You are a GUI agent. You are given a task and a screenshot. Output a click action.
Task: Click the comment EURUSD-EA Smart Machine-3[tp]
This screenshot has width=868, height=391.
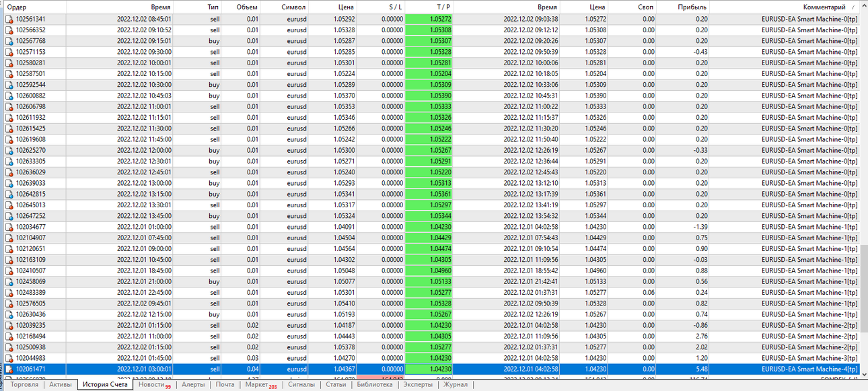(x=809, y=359)
